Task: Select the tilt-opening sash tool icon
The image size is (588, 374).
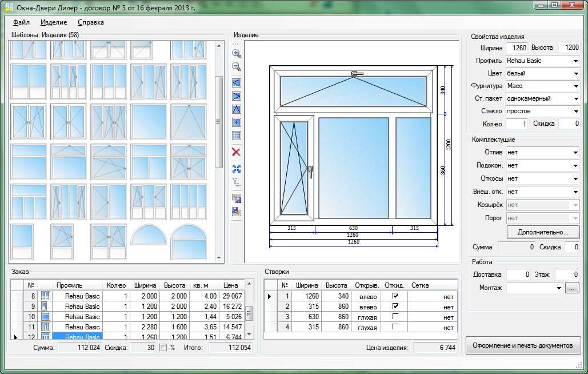Action: click(x=237, y=109)
